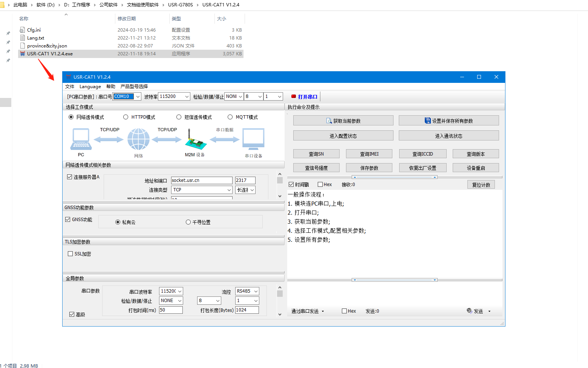Screen dimensions: 588x368
Task: Open the 产品型号选择 menu
Action: click(134, 86)
